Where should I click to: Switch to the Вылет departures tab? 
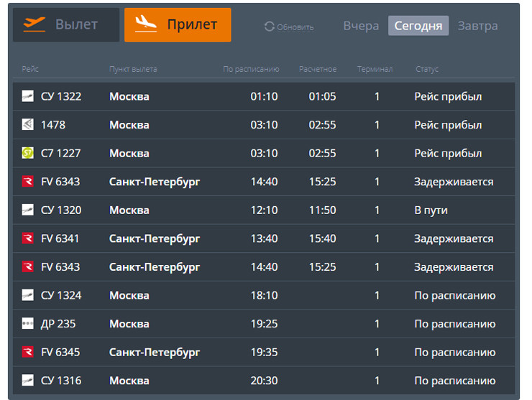point(66,25)
